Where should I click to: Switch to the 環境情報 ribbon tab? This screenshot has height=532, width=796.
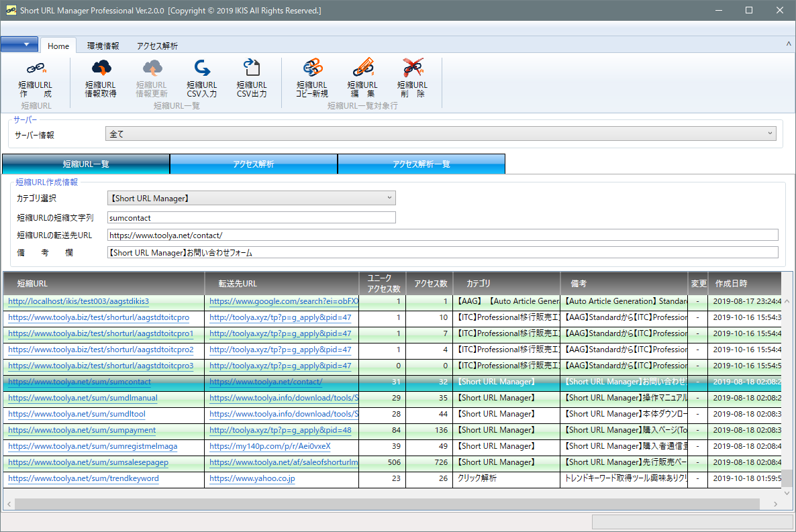point(103,46)
